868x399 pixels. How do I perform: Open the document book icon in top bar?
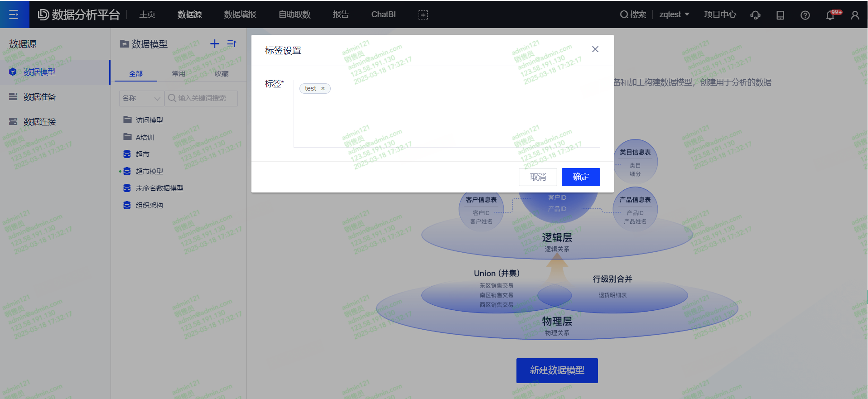[780, 15]
